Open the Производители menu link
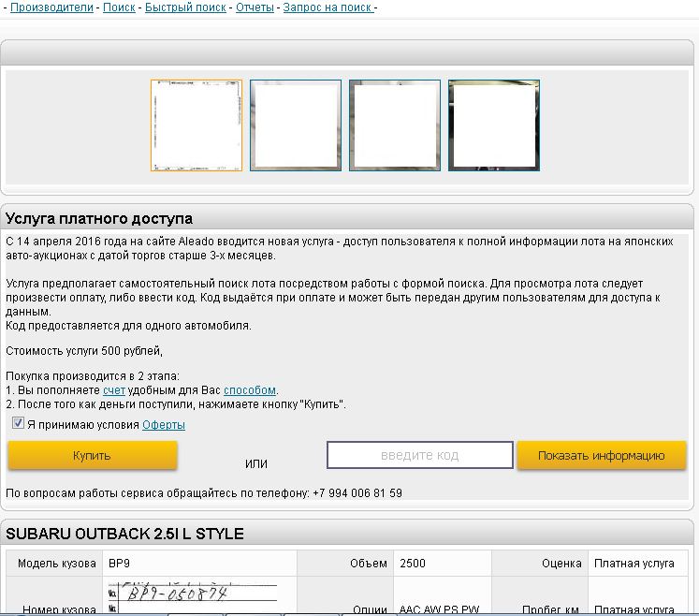 pos(51,7)
